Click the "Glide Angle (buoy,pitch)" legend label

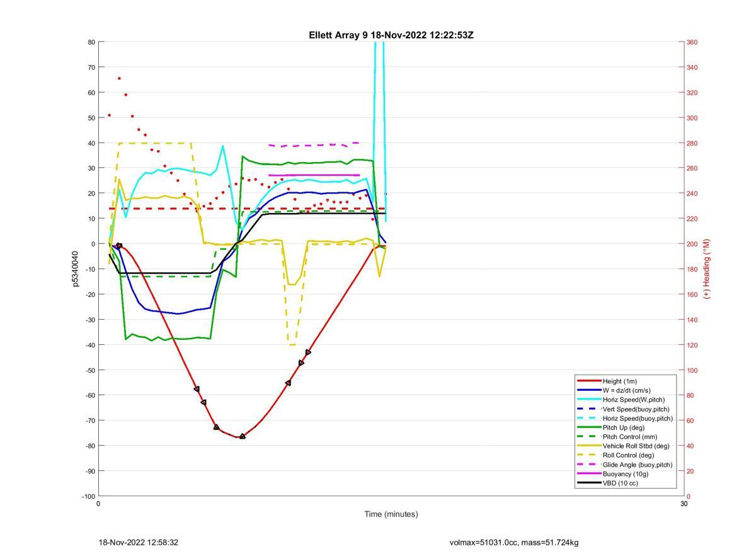point(638,465)
